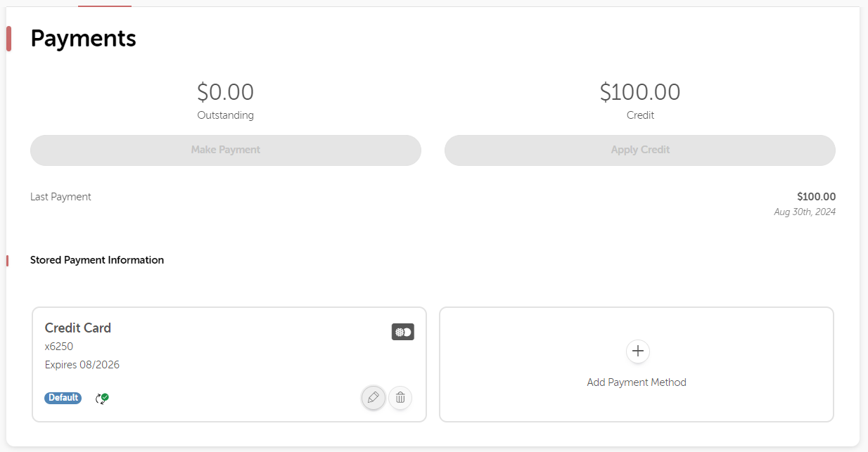Select the Add Payment Method label
868x452 pixels.
tap(637, 382)
